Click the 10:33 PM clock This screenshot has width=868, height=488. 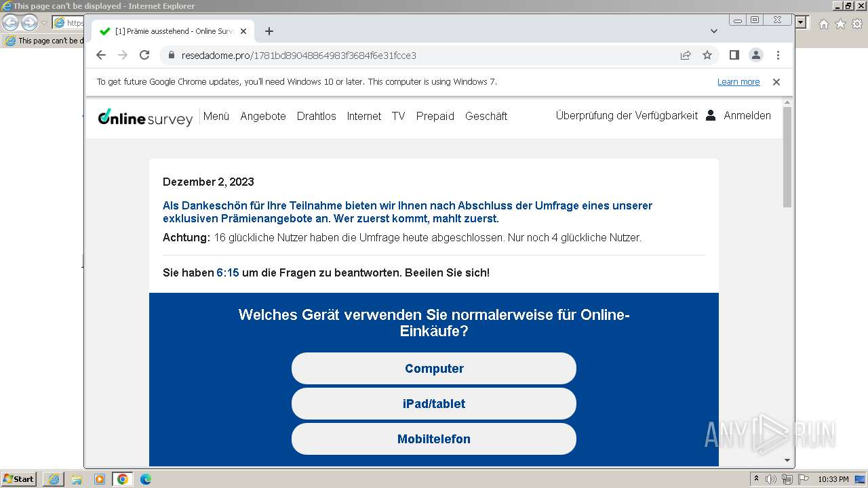point(833,479)
